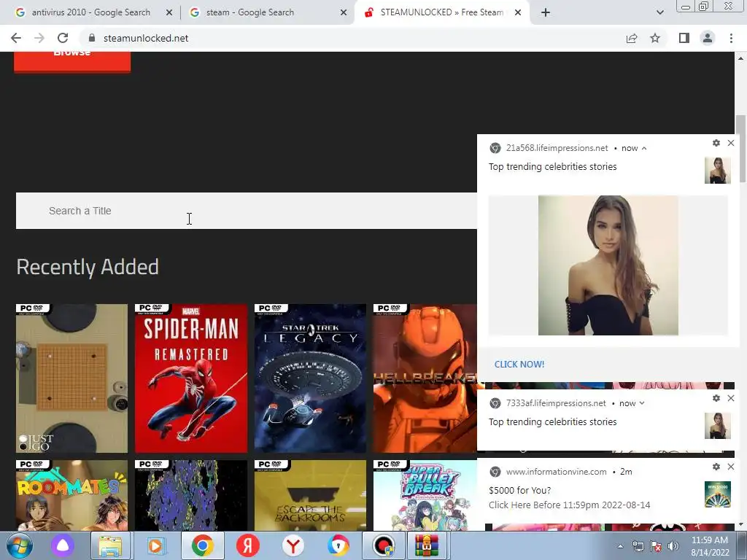Open a new tab with plus

point(546,13)
